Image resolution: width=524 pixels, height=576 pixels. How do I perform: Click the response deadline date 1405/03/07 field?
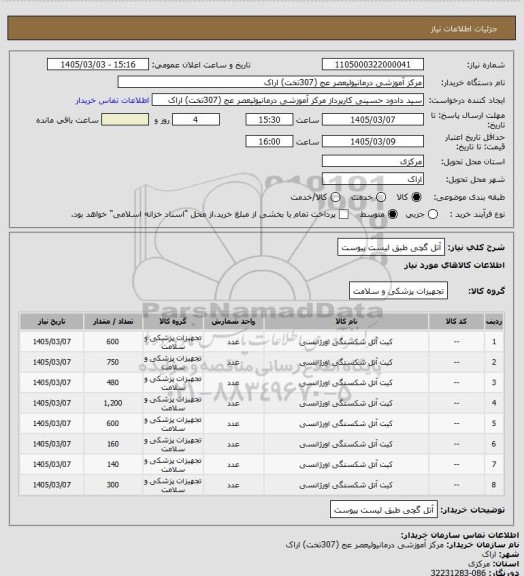(x=373, y=120)
